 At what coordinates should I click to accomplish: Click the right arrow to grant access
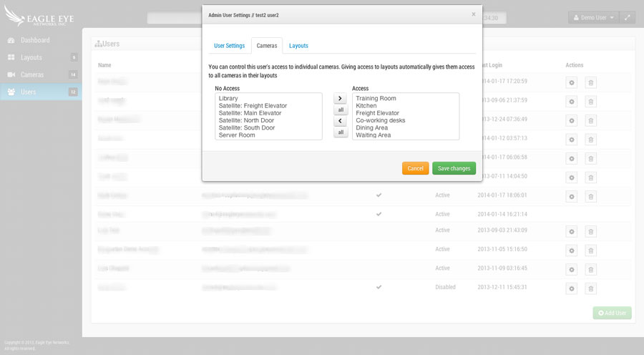[x=341, y=99]
